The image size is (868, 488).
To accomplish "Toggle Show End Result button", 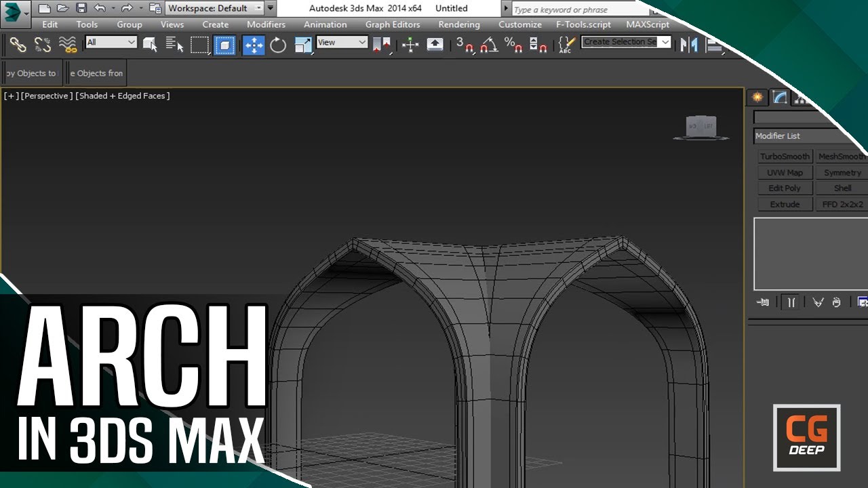I will coord(791,302).
